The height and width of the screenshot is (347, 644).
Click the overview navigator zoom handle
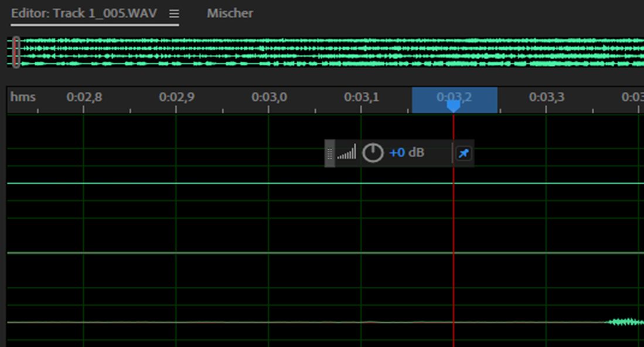pyautogui.click(x=16, y=52)
